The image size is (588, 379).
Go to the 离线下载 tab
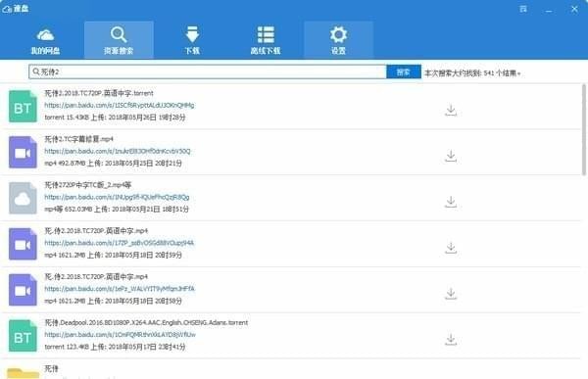click(266, 40)
